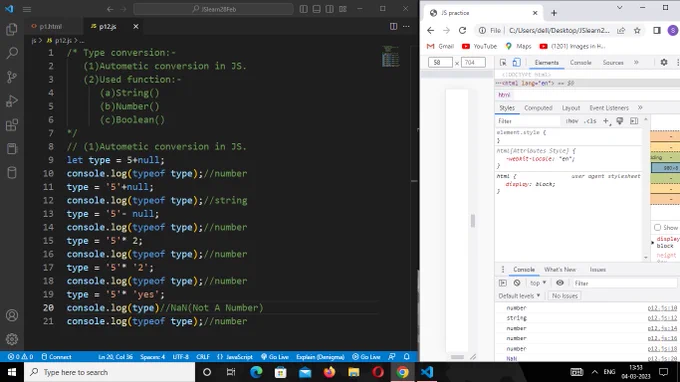
Task: Bookmark this page with star icon
Action: click(637, 30)
